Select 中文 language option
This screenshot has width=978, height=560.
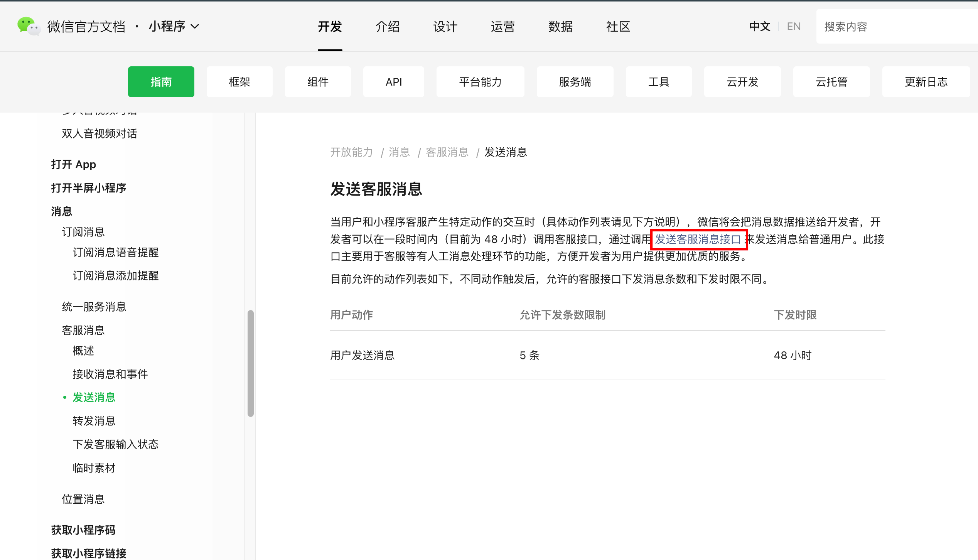coord(760,26)
